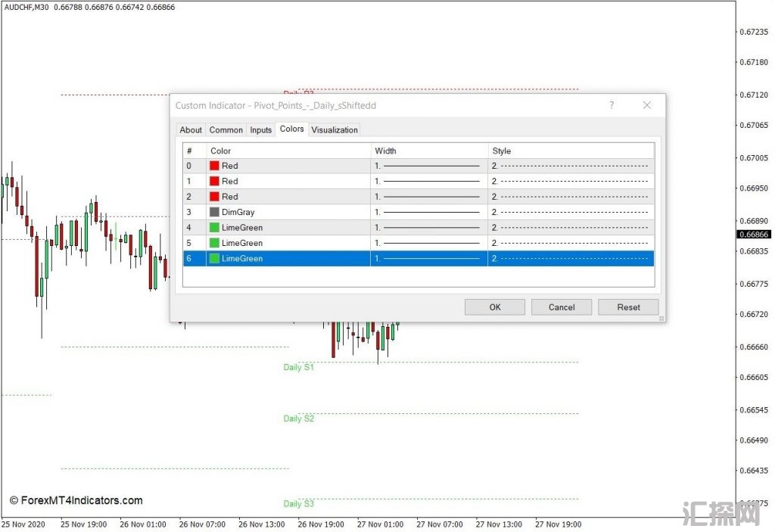This screenshot has height=532, width=775.
Task: Select the Visualization tab
Action: tap(335, 130)
